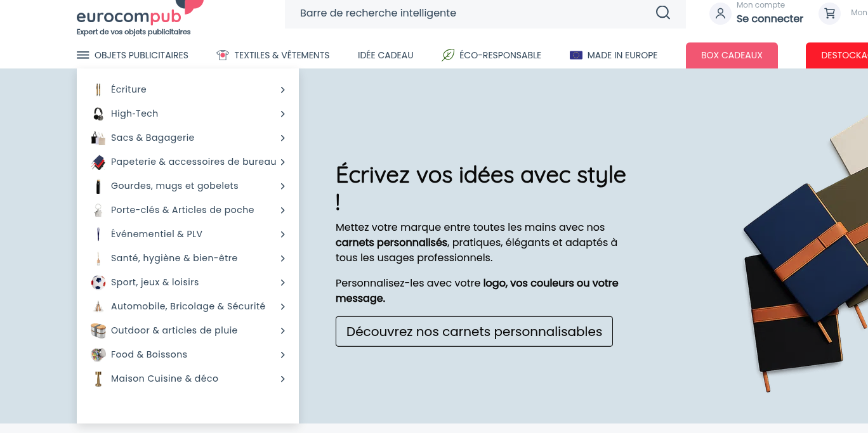The width and height of the screenshot is (868, 433).
Task: Click the Se connecter link
Action: tap(770, 19)
